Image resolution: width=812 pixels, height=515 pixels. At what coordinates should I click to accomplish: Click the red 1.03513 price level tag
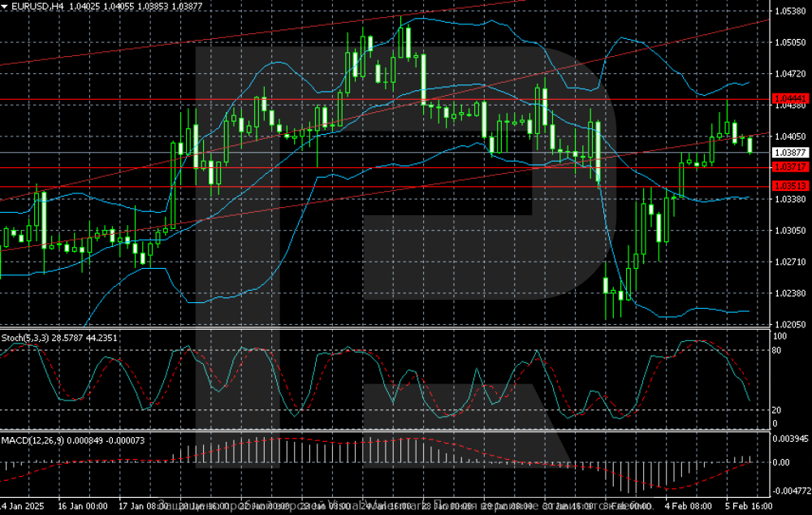pyautogui.click(x=789, y=186)
